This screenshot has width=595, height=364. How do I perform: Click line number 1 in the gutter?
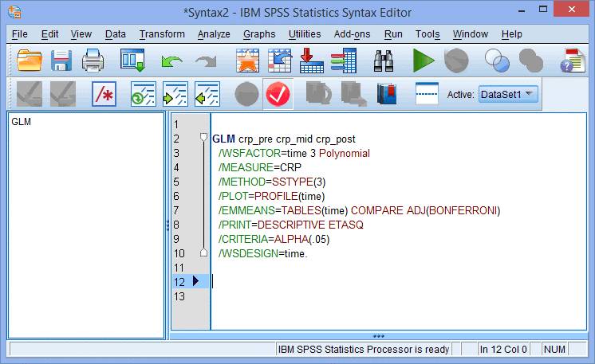[176, 124]
